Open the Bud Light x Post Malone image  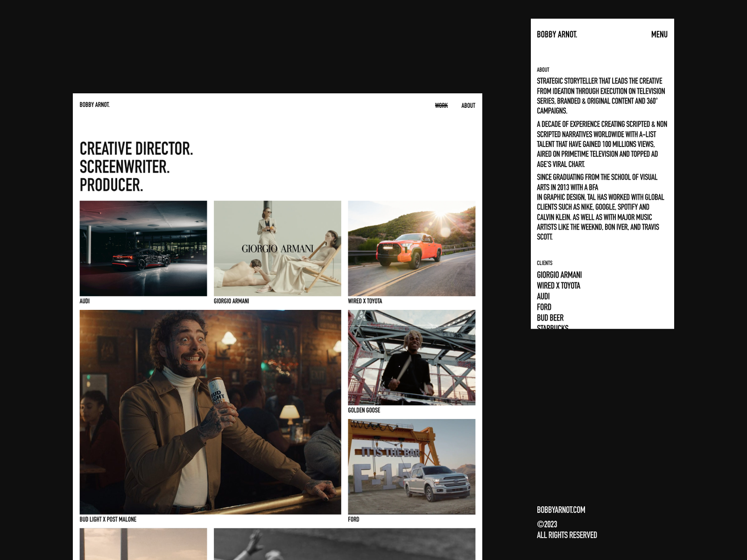(x=210, y=412)
